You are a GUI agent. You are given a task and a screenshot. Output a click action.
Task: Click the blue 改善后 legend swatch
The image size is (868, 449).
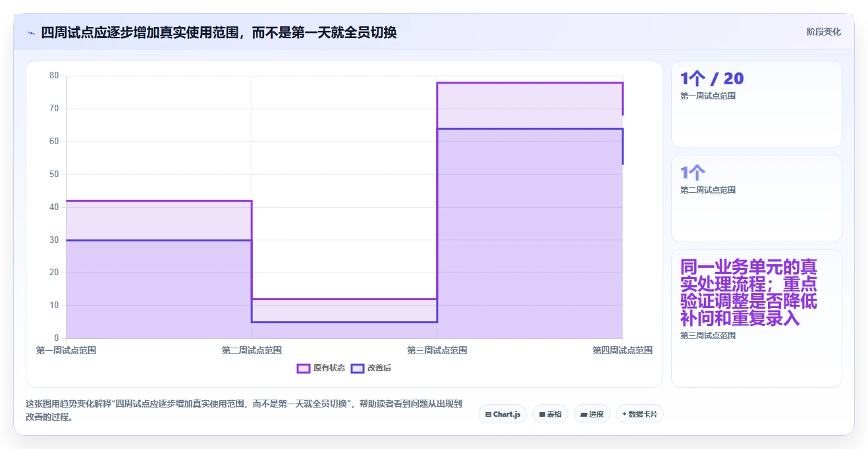[357, 368]
